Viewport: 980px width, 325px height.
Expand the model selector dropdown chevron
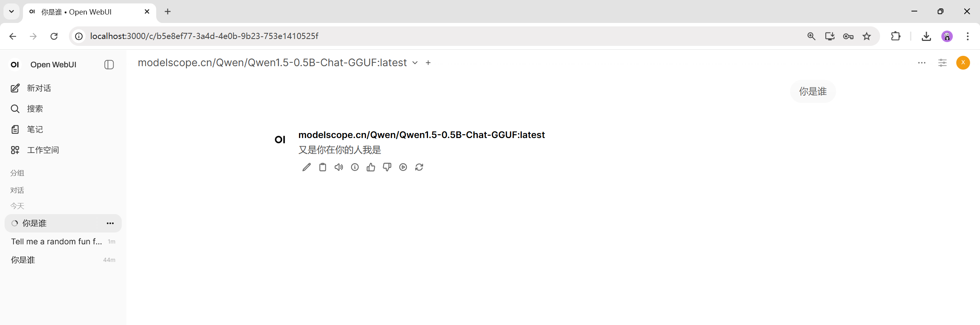tap(415, 63)
